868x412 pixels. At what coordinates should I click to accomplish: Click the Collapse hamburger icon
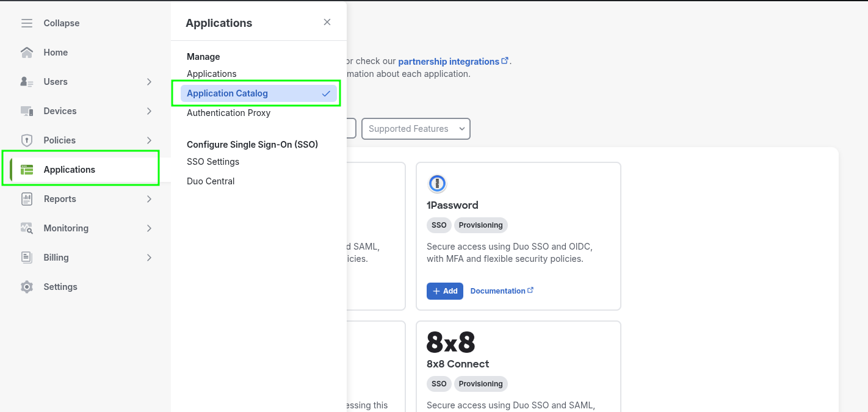tap(27, 23)
